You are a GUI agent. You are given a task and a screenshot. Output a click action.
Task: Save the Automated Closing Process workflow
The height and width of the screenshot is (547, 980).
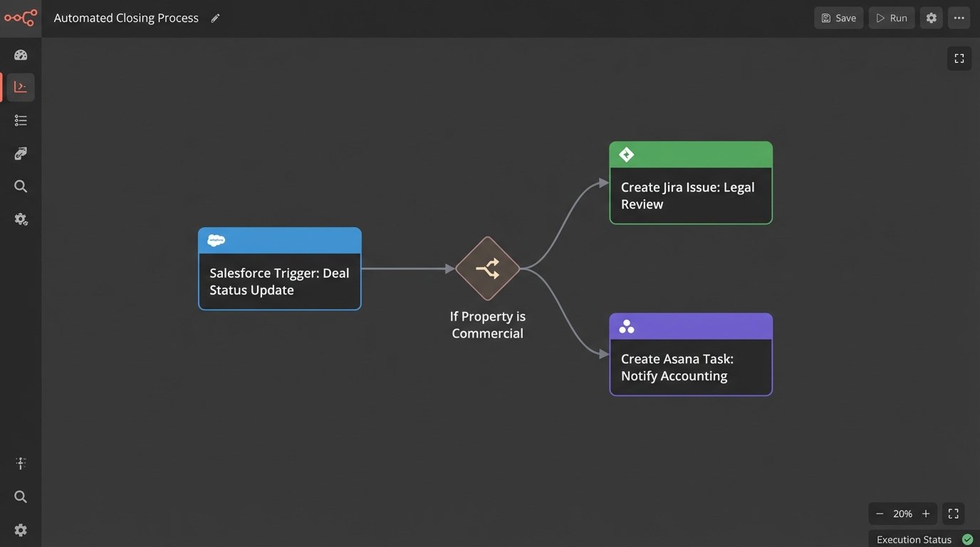(x=838, y=17)
